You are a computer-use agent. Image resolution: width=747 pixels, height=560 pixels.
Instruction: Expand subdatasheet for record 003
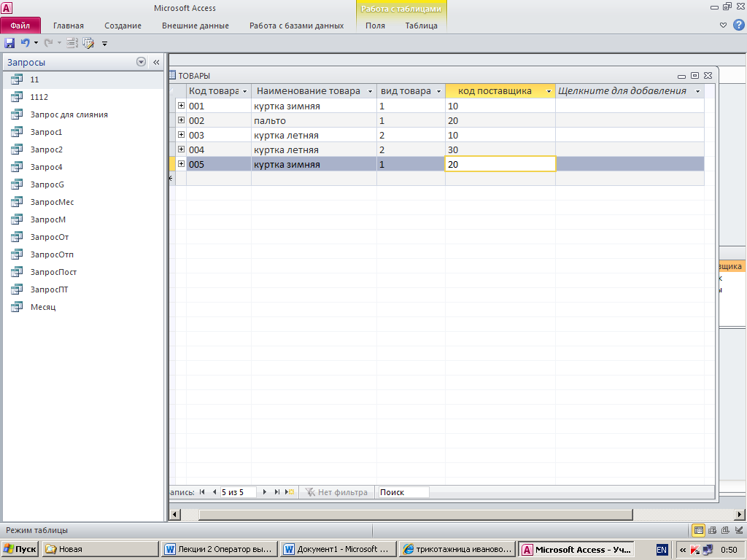tap(181, 135)
